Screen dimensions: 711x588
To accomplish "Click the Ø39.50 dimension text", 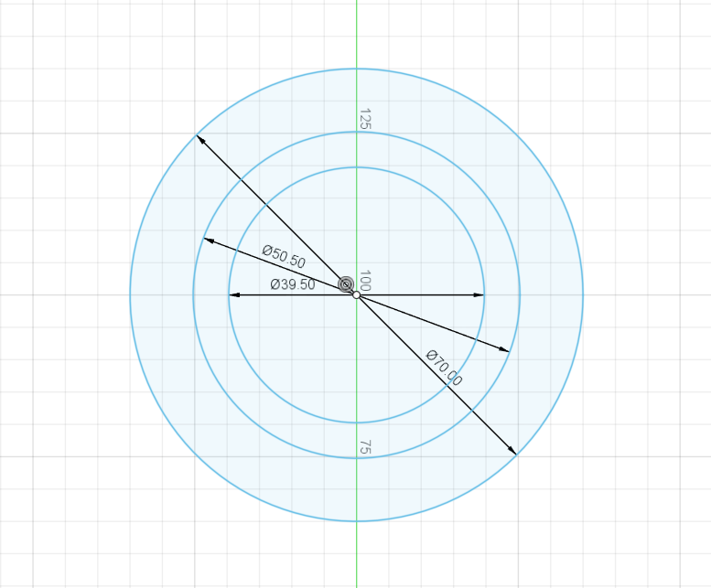I will coord(293,284).
